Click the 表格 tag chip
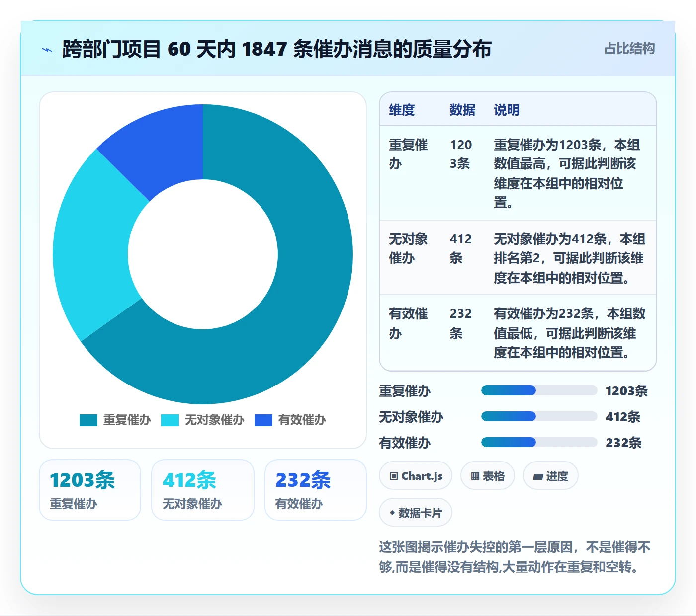The image size is (696, 616). click(488, 476)
